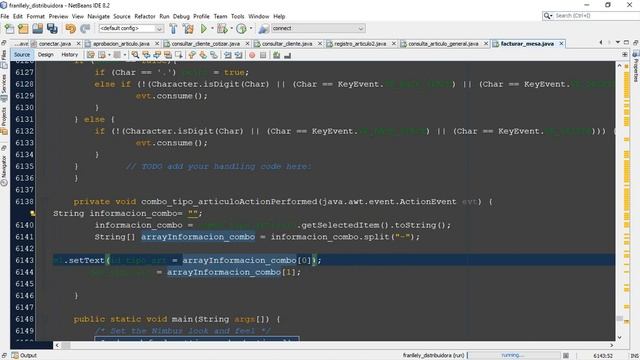Click the New Project icon
The height and width of the screenshot is (360, 640).
(23, 29)
